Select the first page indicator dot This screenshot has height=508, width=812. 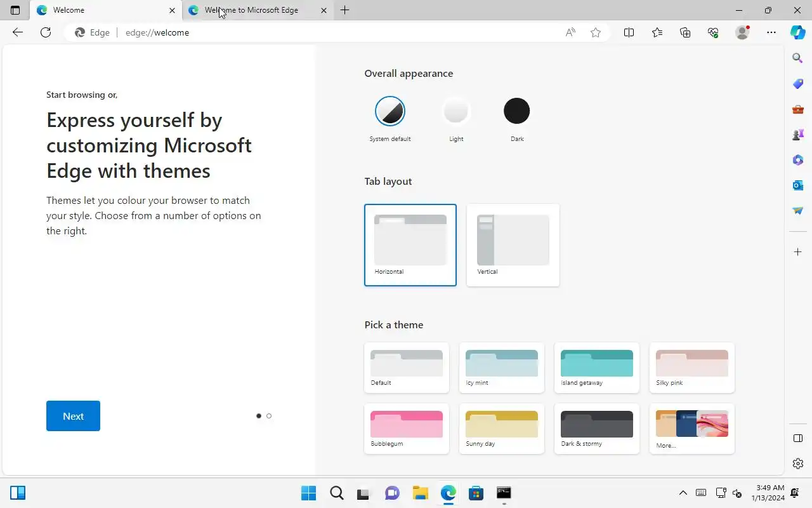259,416
